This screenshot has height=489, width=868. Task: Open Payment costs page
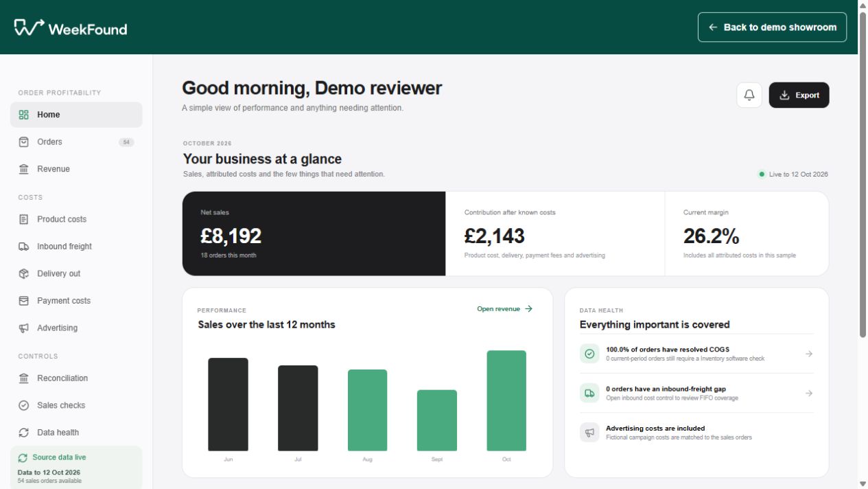tap(76, 301)
